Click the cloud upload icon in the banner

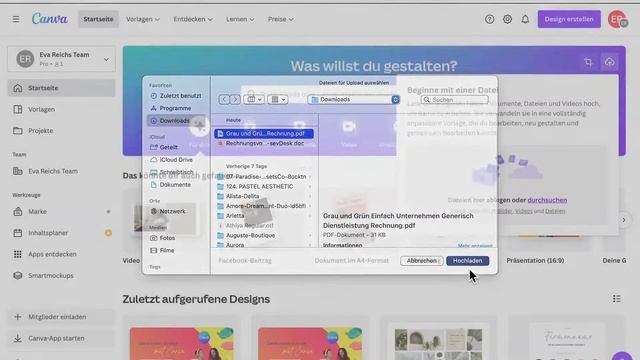click(609, 62)
